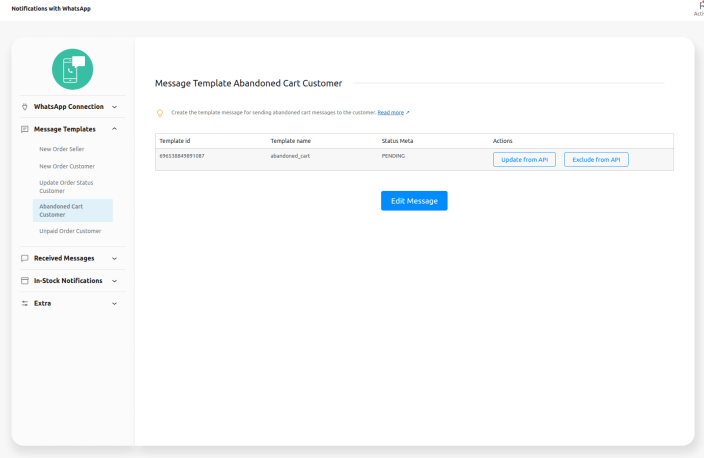Click the Actions icon in top-right corner
Image resolution: width=704 pixels, height=458 pixels.
click(x=699, y=6)
